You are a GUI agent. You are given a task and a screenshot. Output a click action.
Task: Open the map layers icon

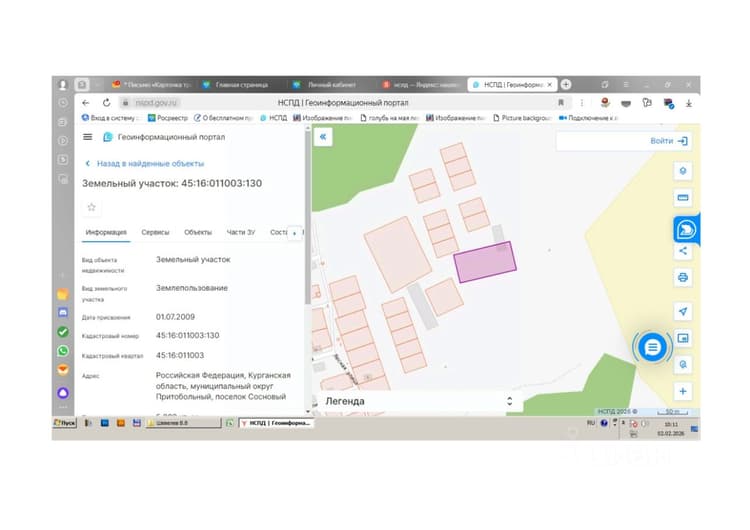(x=683, y=171)
